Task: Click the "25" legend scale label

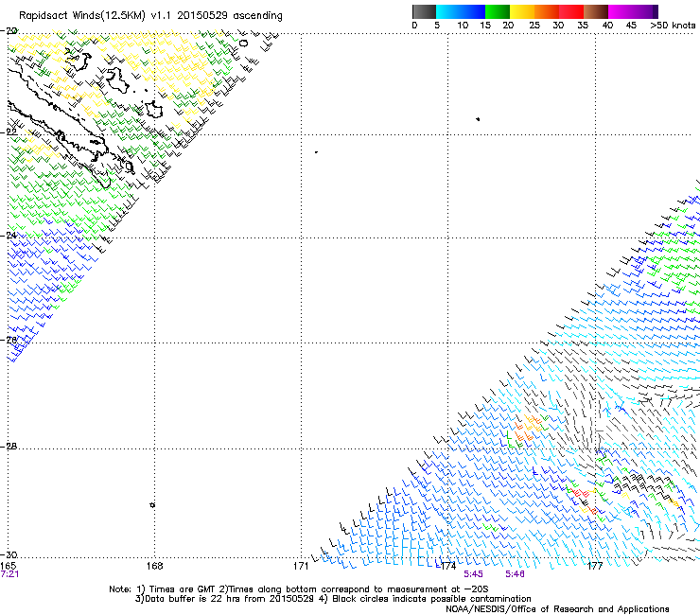Action: coord(534,26)
